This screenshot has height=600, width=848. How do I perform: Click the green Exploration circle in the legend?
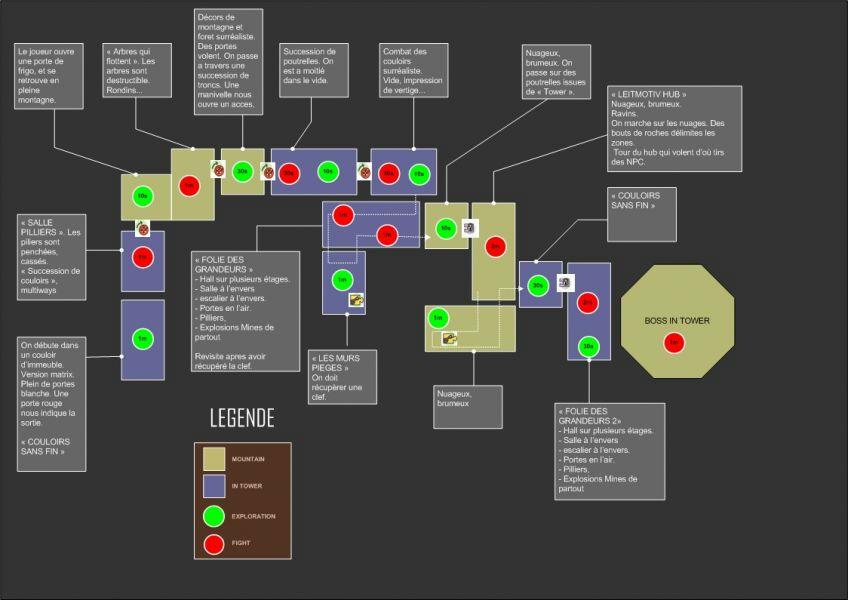click(x=214, y=516)
